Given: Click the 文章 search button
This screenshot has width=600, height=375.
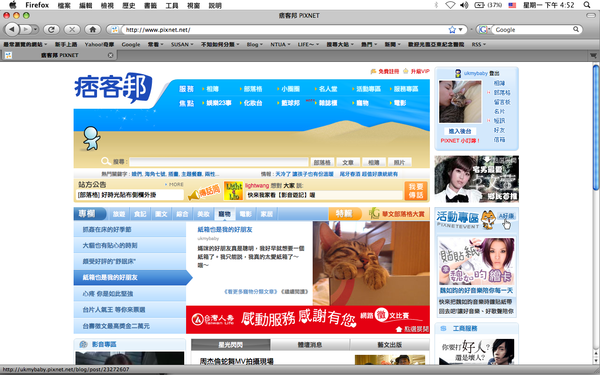Looking at the screenshot, I should pyautogui.click(x=348, y=162).
